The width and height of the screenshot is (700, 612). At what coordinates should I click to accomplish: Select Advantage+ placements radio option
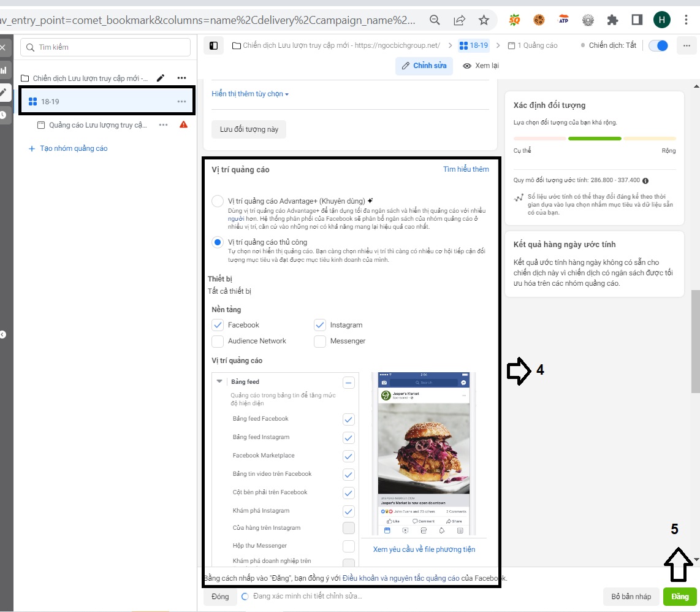pos(217,201)
